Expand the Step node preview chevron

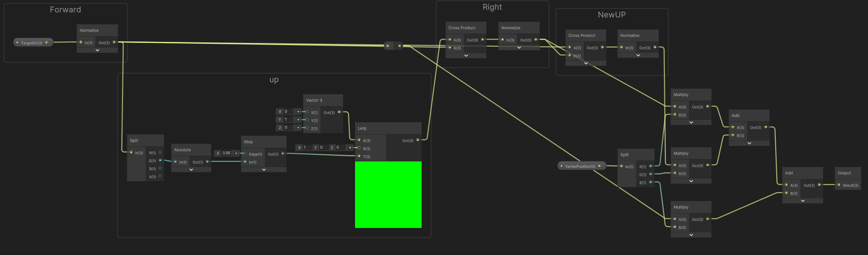click(x=264, y=170)
